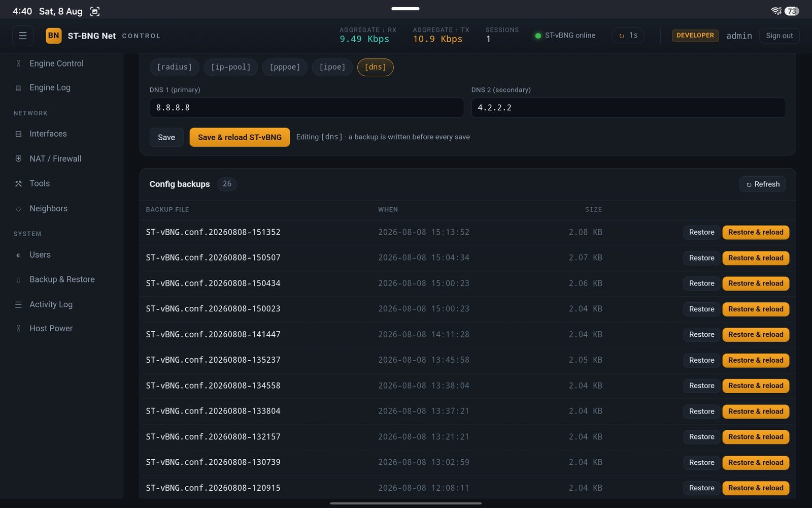Image resolution: width=812 pixels, height=508 pixels.
Task: Switch to the [pppoe] section tab
Action: [x=285, y=67]
